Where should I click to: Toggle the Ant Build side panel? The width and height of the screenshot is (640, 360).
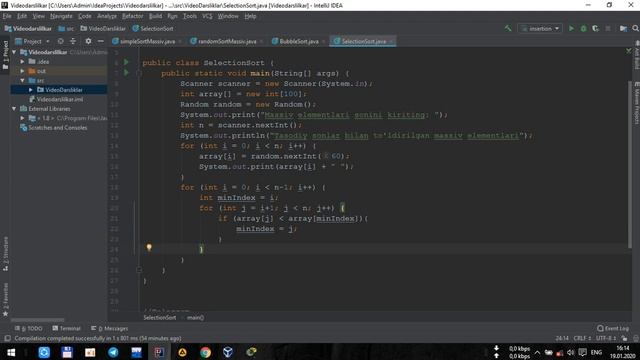coord(636,55)
